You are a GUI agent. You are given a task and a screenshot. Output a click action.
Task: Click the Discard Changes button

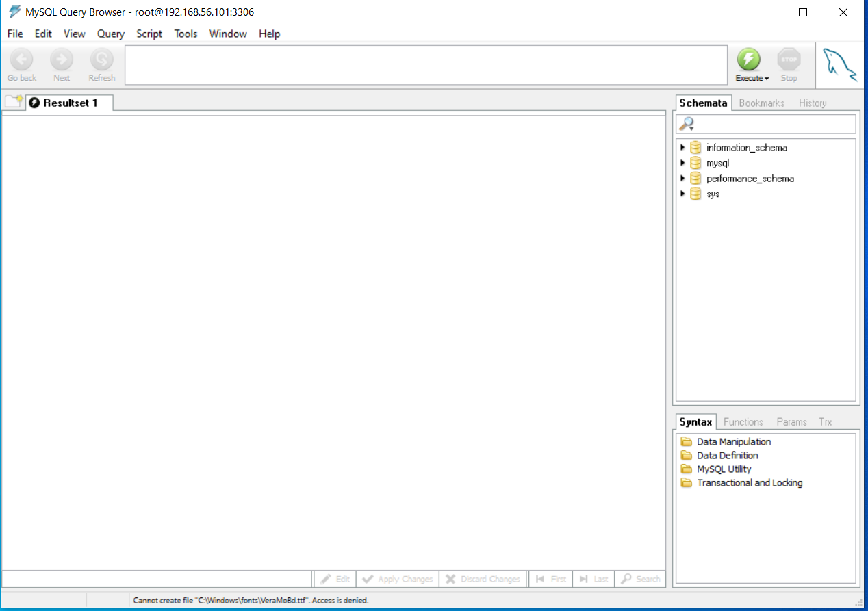[x=483, y=579]
